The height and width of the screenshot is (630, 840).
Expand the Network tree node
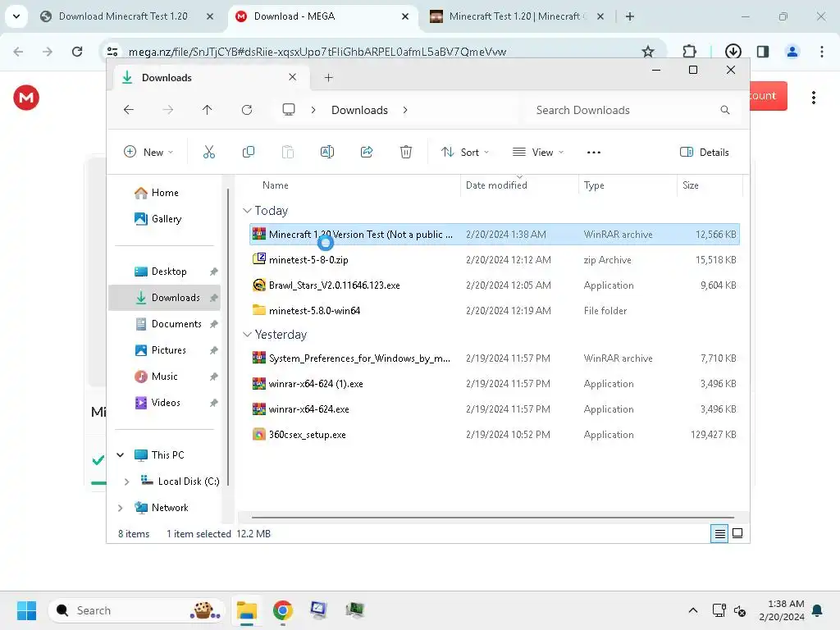[x=121, y=508]
